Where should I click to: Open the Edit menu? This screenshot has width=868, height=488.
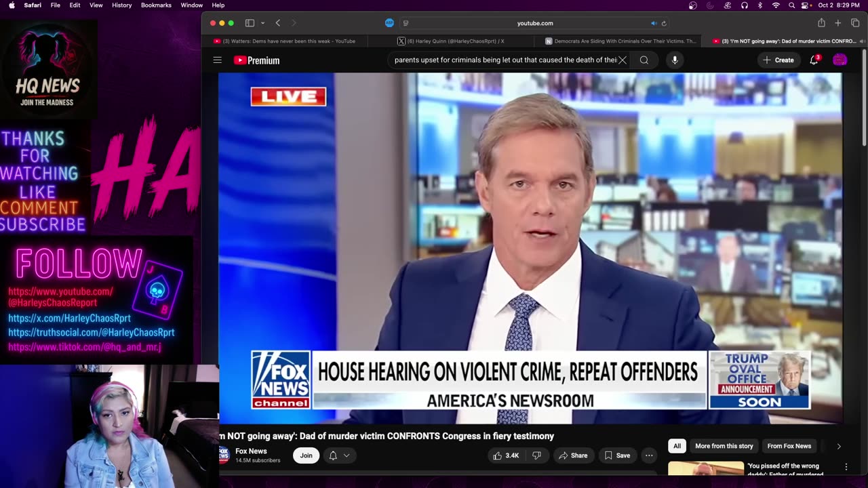pyautogui.click(x=75, y=5)
